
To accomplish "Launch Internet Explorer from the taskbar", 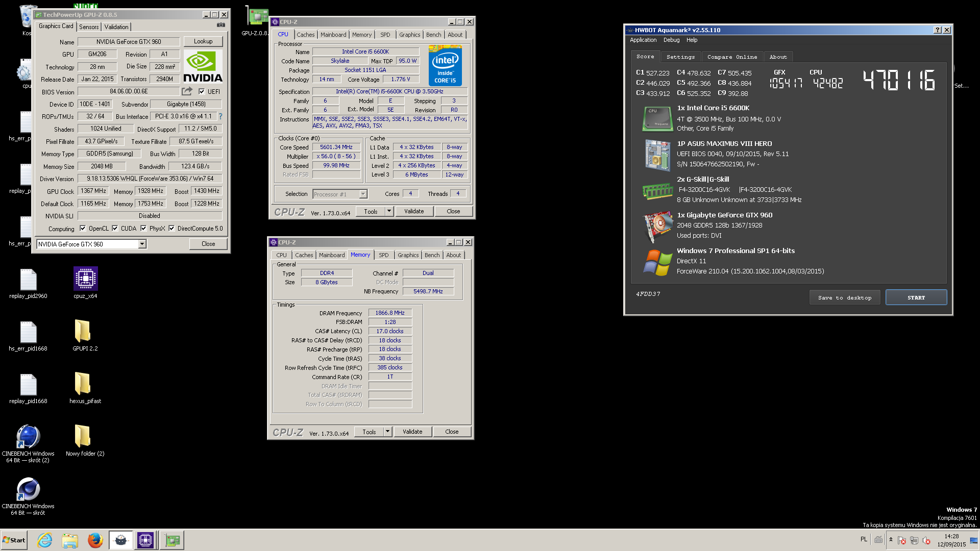I will (x=45, y=540).
